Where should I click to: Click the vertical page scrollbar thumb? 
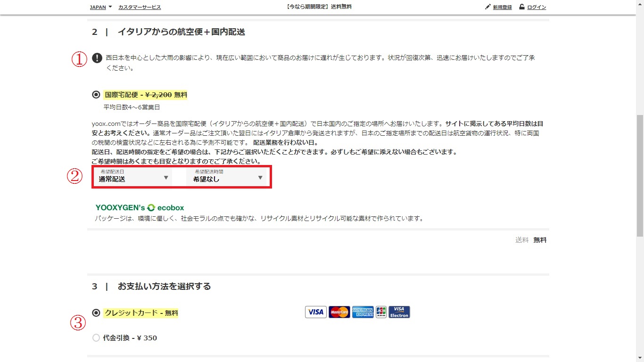tap(640, 174)
